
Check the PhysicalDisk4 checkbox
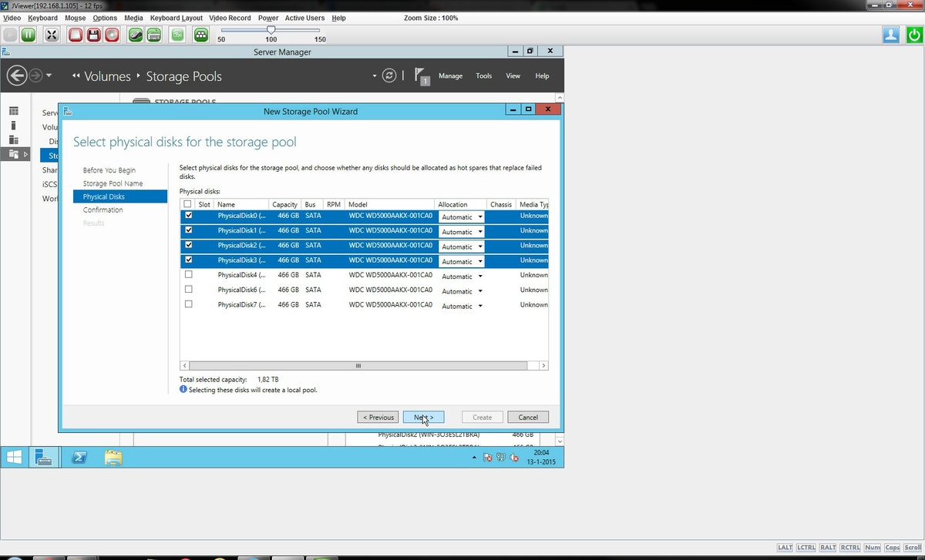point(189,274)
